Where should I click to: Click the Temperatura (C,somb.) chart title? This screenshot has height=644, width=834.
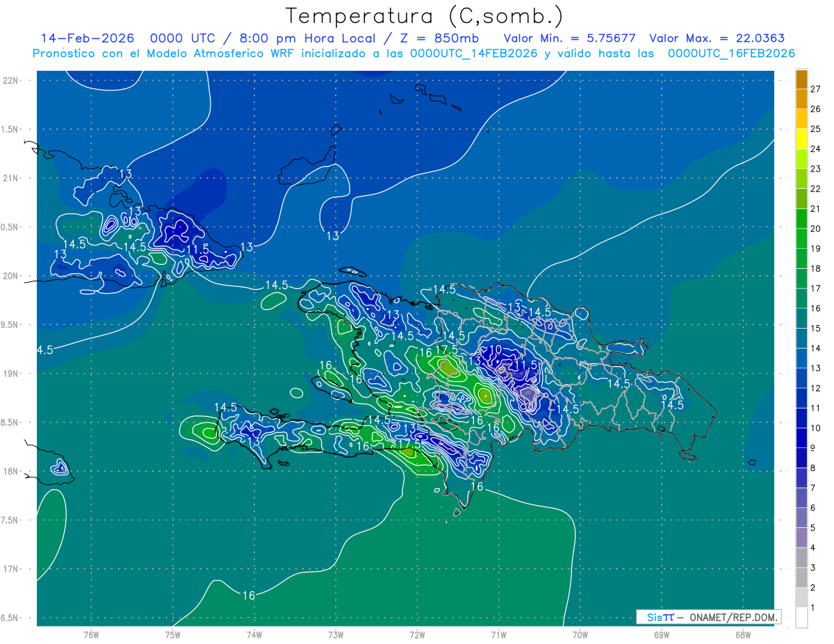tap(424, 15)
